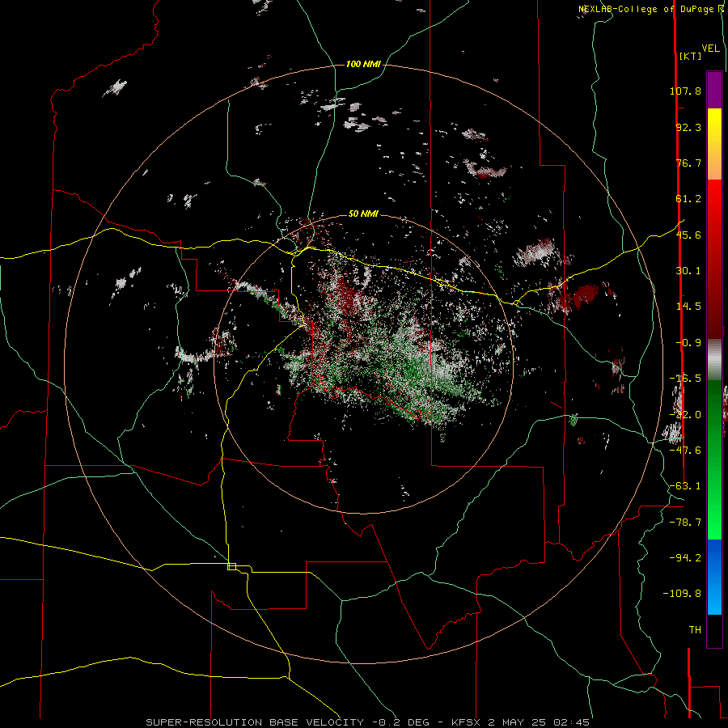
Task: Select the 92.3 velocity scale value
Action: pos(688,127)
